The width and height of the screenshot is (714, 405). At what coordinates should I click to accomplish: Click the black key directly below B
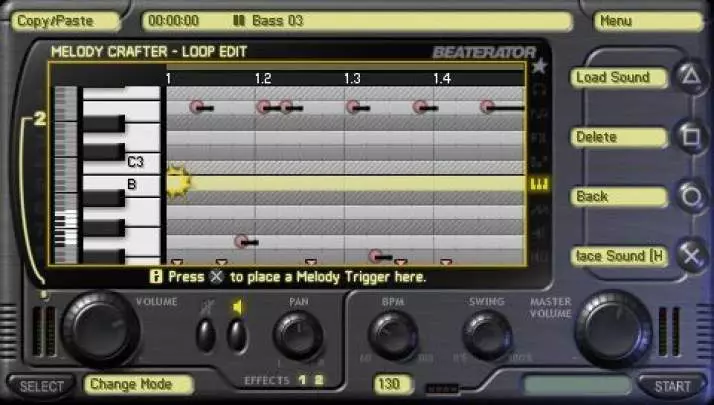tap(103, 199)
